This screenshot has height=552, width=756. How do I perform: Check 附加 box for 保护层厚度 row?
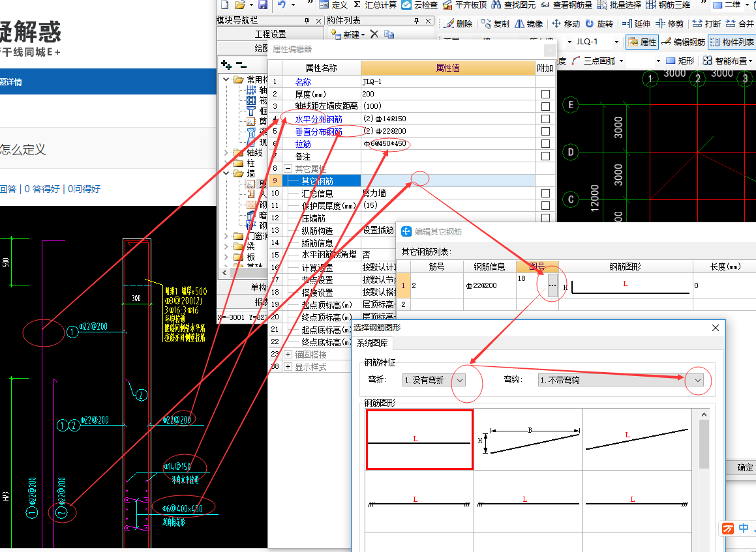(x=545, y=206)
